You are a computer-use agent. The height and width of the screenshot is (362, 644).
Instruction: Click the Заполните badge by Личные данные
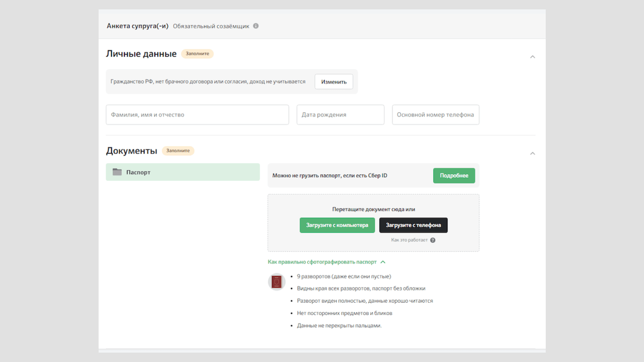pos(197,54)
